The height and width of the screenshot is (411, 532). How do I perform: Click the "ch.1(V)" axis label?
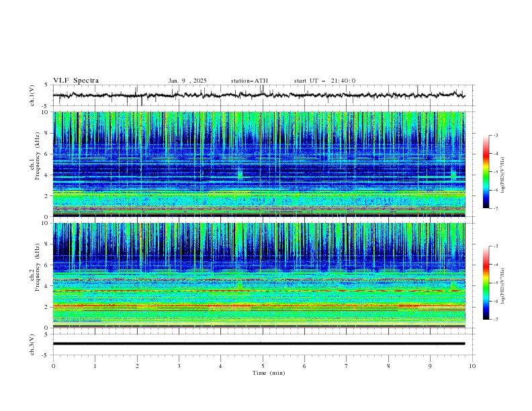pos(32,95)
